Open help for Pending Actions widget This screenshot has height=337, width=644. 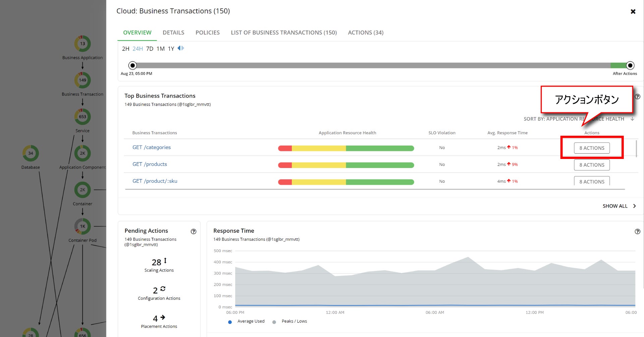pyautogui.click(x=194, y=231)
